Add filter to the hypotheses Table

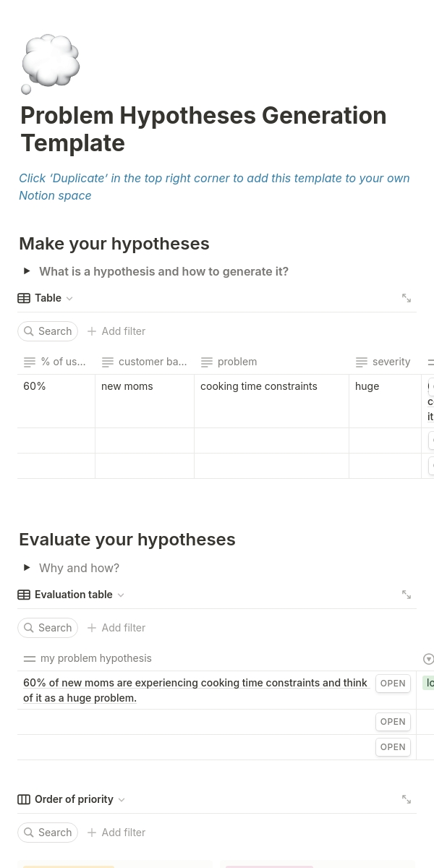[116, 331]
